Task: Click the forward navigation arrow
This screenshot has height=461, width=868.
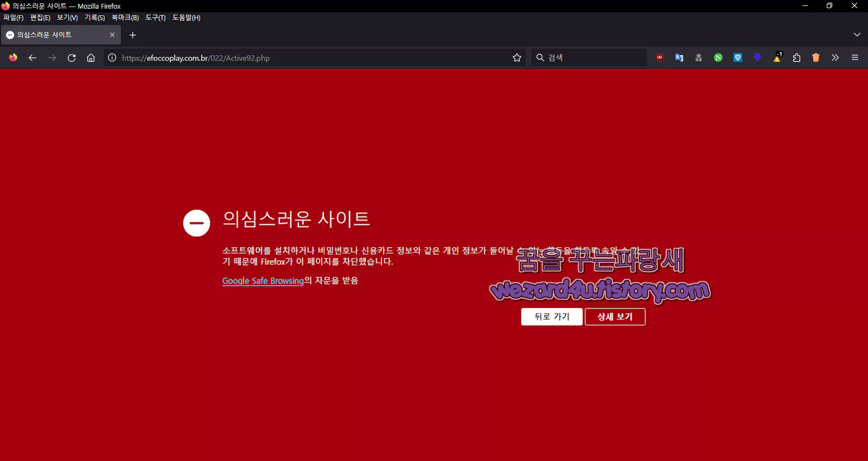Action: pyautogui.click(x=52, y=57)
